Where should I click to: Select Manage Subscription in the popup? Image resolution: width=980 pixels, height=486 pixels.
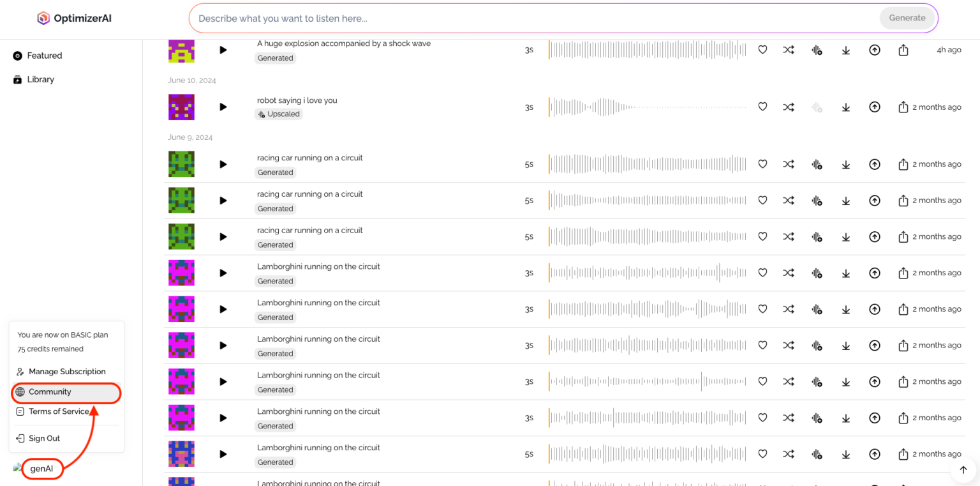[x=66, y=372]
